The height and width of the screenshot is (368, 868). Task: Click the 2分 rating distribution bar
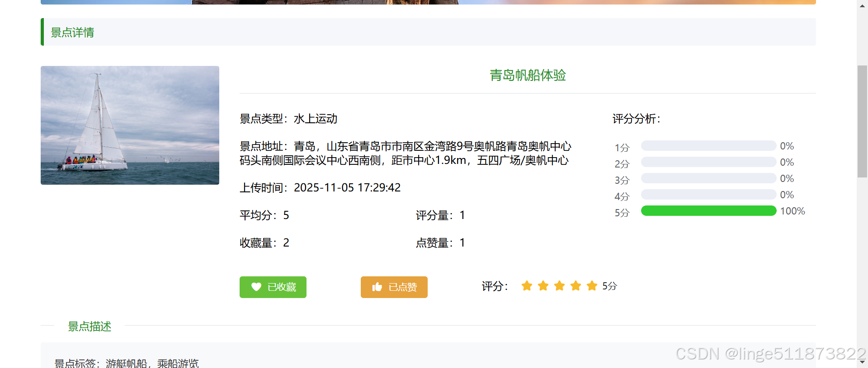(708, 162)
